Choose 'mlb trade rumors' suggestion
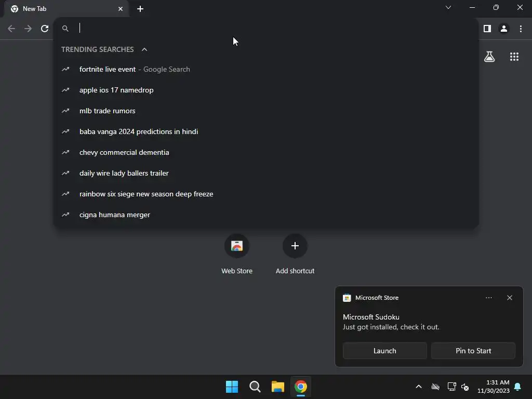This screenshot has width=532, height=399. point(267,111)
